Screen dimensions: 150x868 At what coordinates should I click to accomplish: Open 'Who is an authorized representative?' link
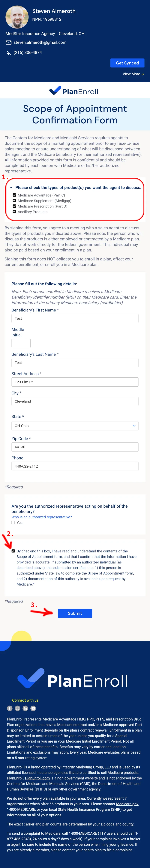41,517
